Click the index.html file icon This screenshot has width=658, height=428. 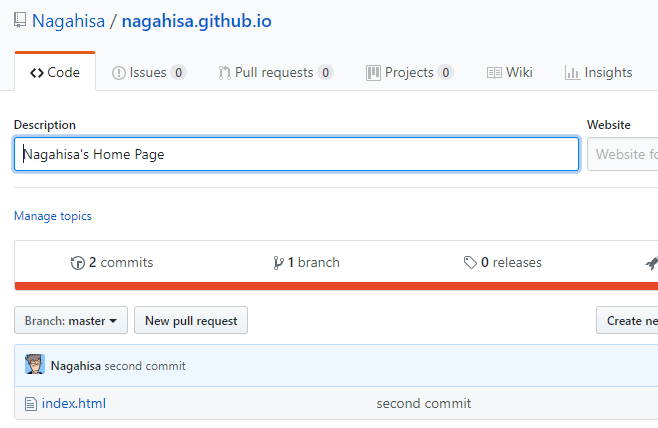pyautogui.click(x=31, y=404)
